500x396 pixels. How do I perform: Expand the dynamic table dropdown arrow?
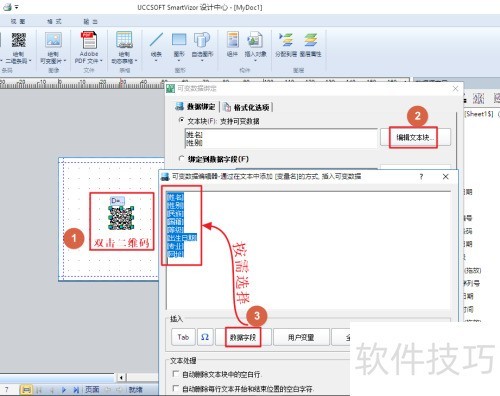(136, 61)
